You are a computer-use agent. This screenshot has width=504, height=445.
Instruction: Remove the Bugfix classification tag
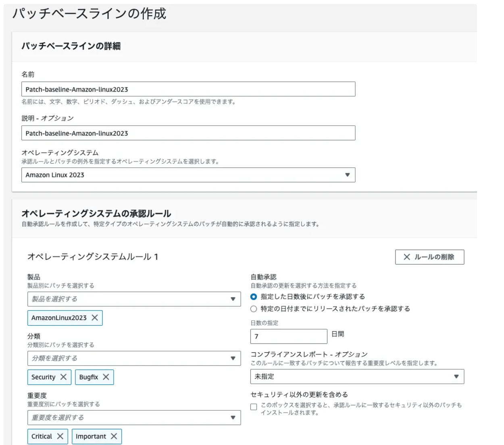coord(106,377)
